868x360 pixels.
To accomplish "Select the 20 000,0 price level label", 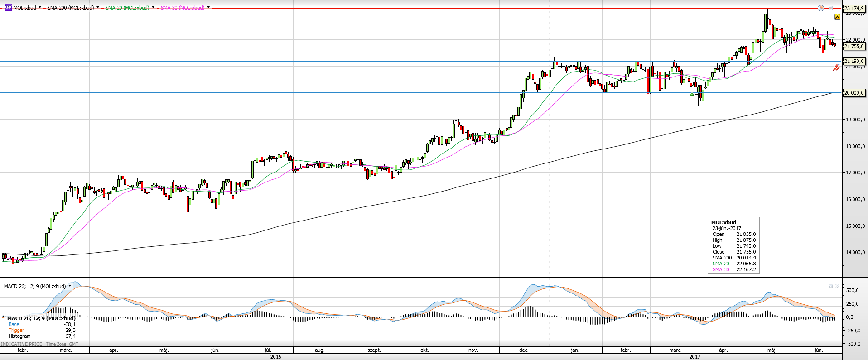I will click(854, 93).
